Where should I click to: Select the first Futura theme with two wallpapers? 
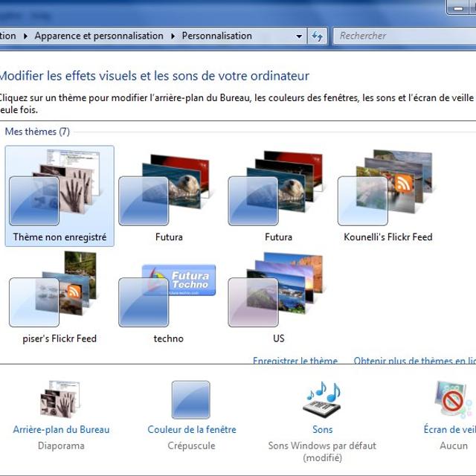click(169, 196)
